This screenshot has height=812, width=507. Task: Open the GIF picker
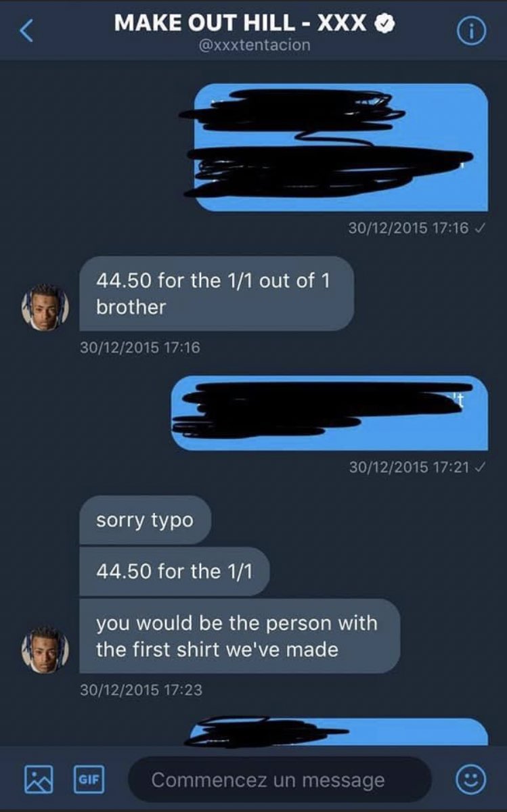(x=88, y=779)
